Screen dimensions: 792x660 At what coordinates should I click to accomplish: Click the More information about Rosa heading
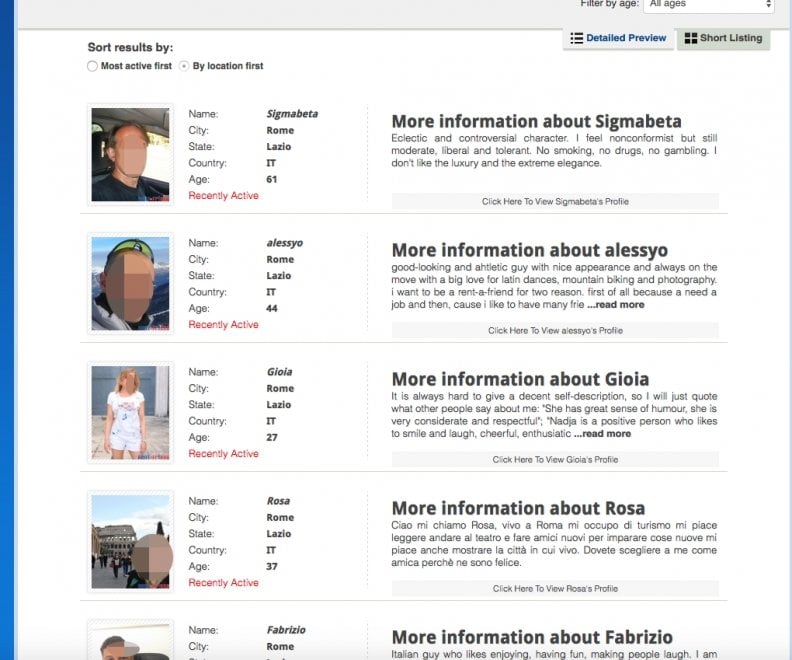[518, 509]
